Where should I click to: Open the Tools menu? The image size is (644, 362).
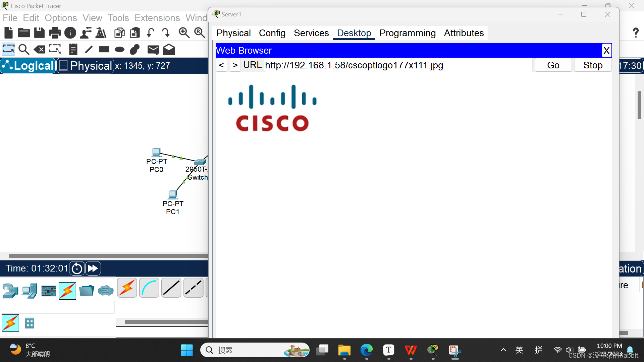point(118,18)
